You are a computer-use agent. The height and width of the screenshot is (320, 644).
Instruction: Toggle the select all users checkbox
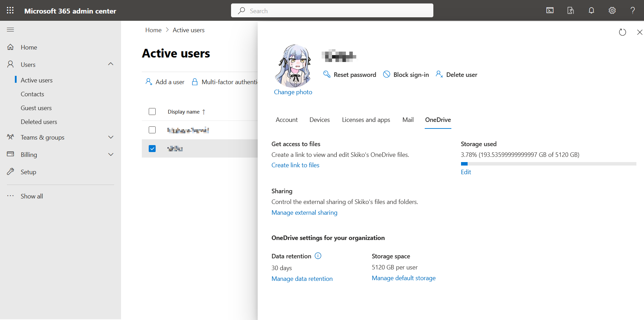click(x=152, y=112)
